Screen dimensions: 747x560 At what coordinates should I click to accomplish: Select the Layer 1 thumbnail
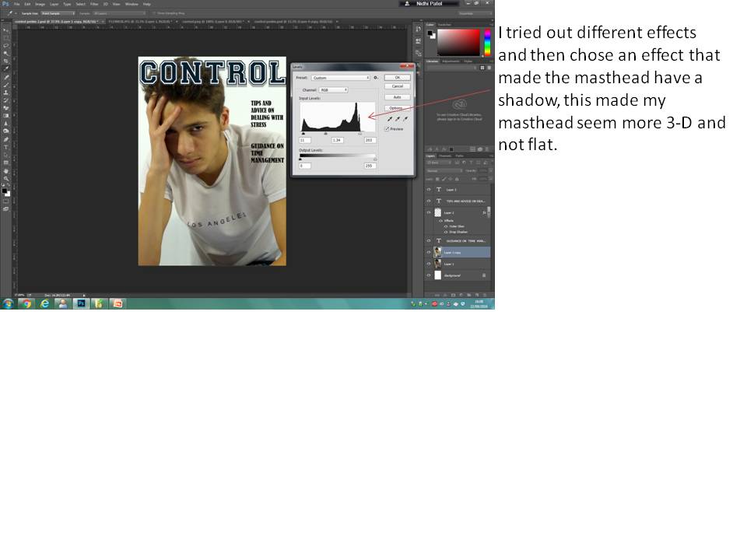[x=437, y=264]
